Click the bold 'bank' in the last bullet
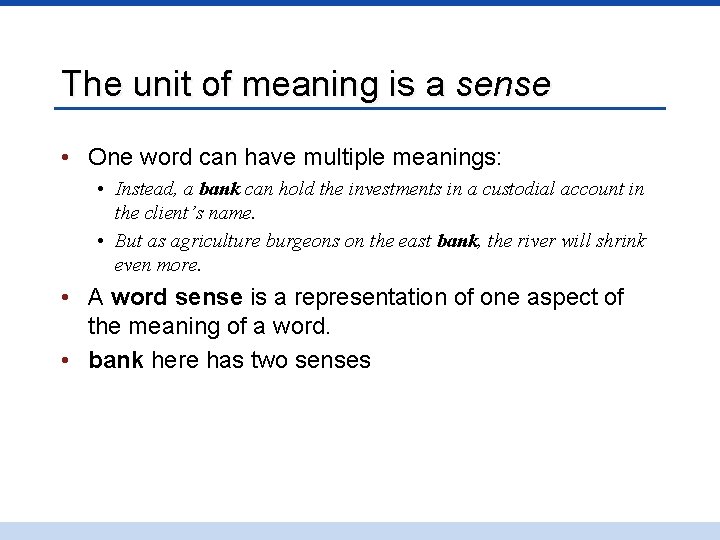This screenshot has width=720, height=540. 116,360
